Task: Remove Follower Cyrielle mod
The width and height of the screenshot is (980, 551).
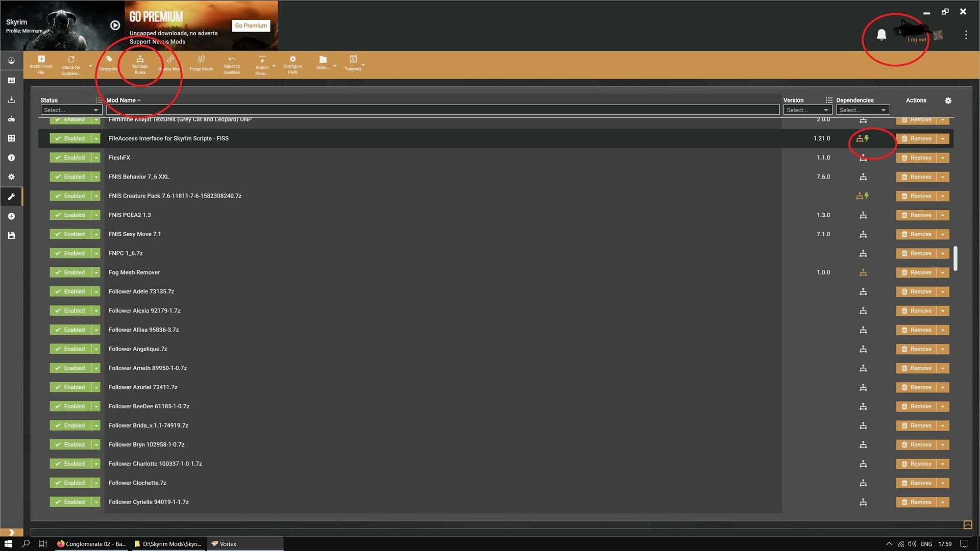Action: pos(916,502)
